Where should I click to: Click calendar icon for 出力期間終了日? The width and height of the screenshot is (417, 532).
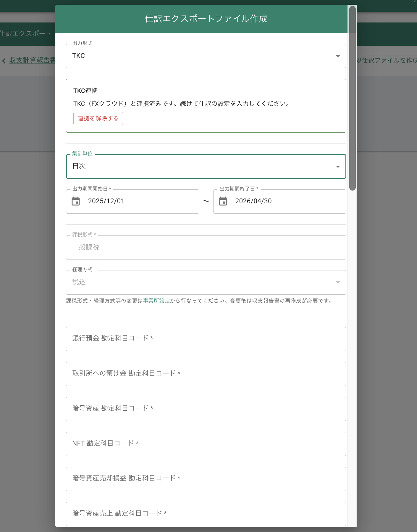pyautogui.click(x=223, y=201)
